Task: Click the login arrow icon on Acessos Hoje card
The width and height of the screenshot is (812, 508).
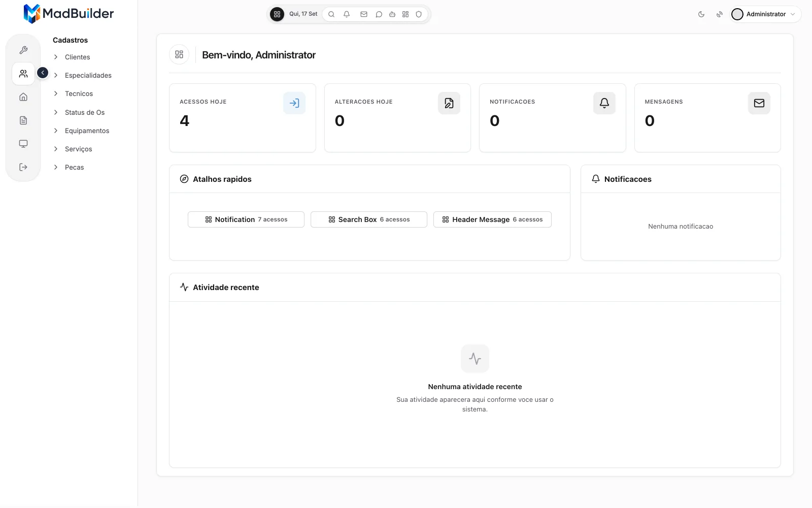Action: (x=294, y=103)
